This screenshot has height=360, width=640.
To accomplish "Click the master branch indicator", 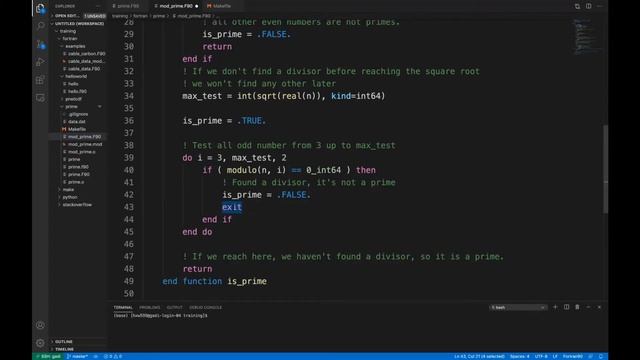I will pyautogui.click(x=77, y=356).
